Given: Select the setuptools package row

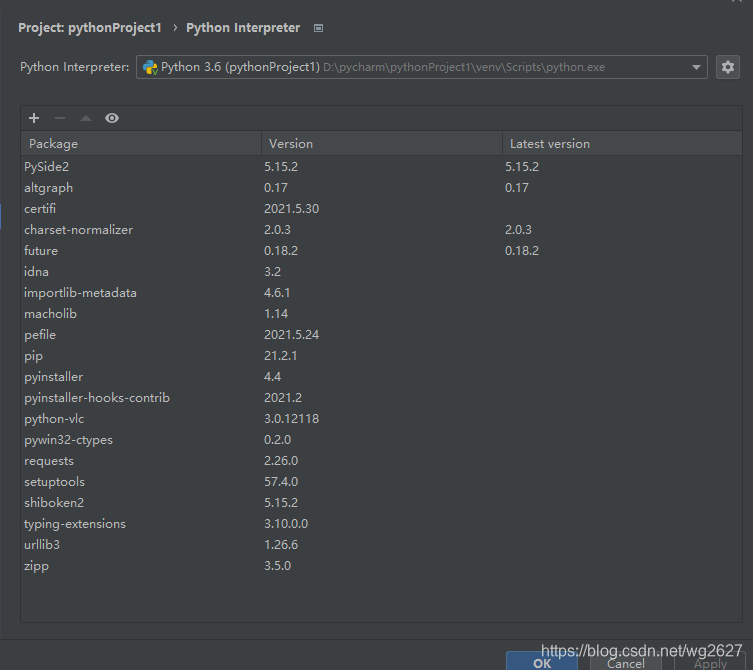Looking at the screenshot, I should click(x=381, y=482).
